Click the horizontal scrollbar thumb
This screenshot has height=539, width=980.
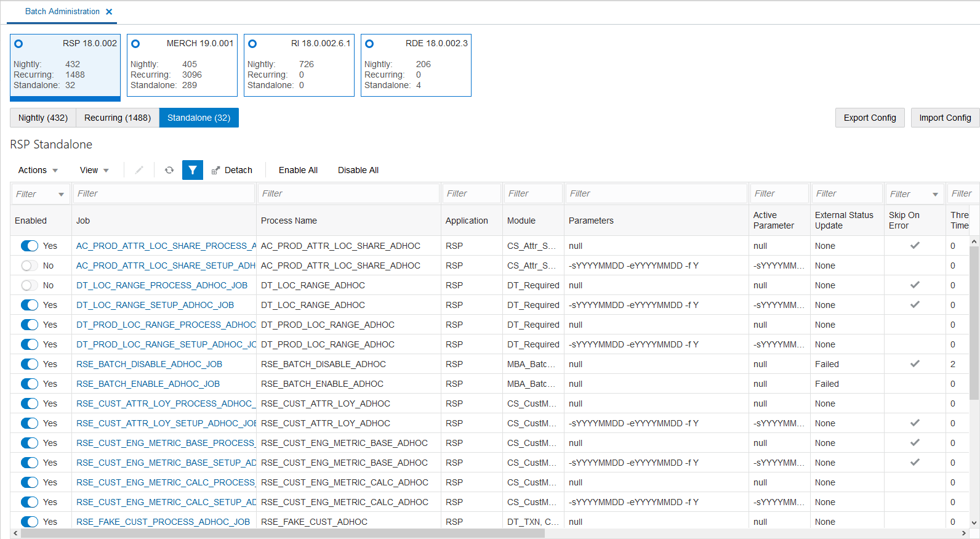click(x=283, y=533)
